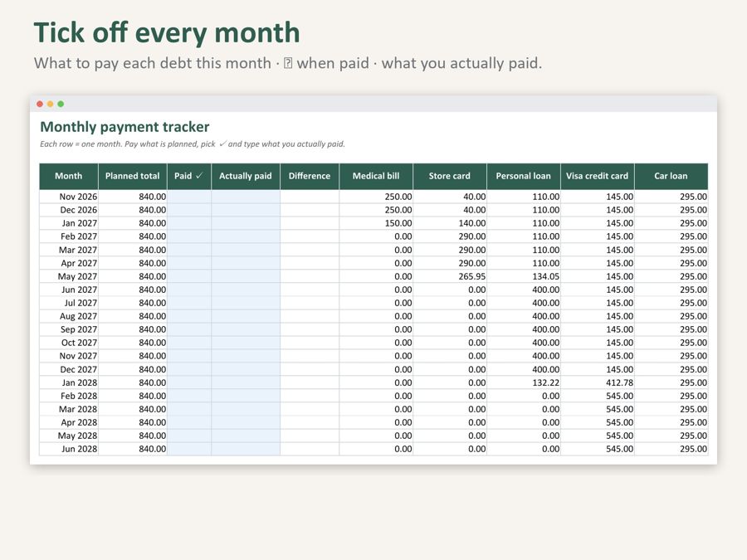The width and height of the screenshot is (747, 560).
Task: Select the May 2027 month cell
Action: tap(69, 276)
